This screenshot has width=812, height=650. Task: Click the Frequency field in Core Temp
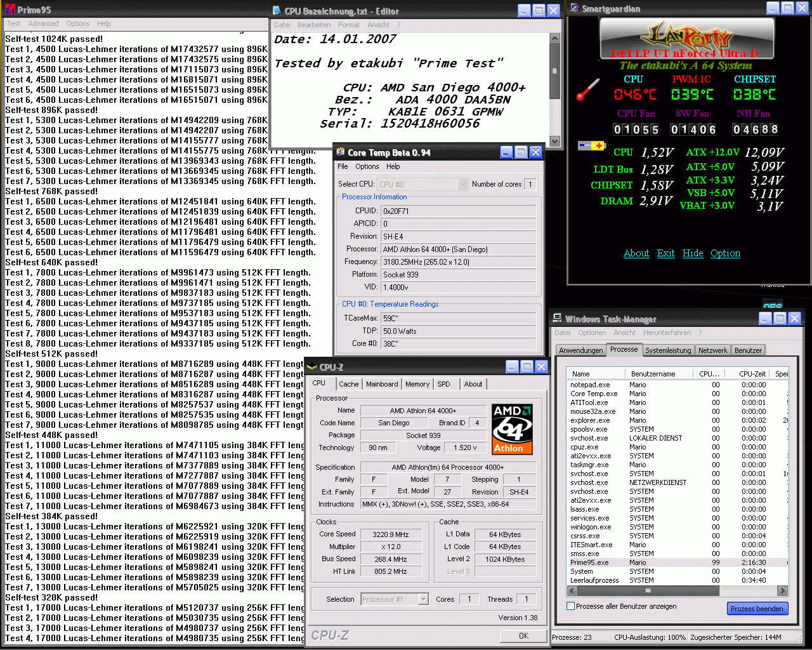(x=459, y=262)
